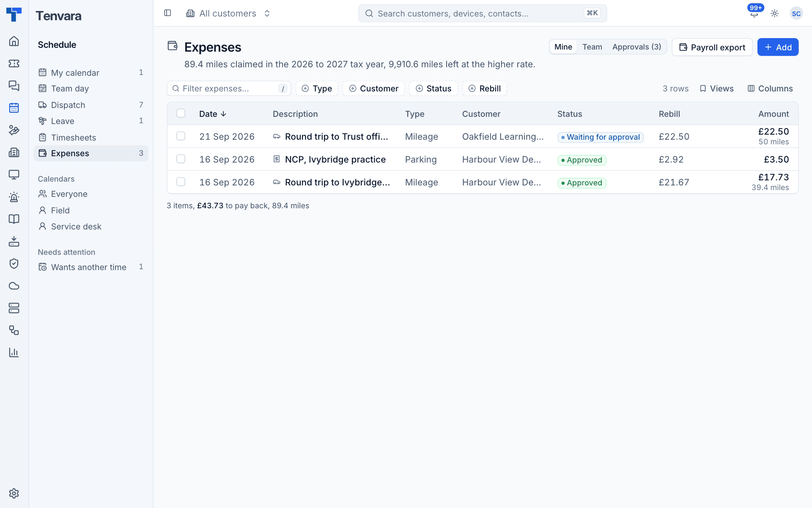Open the siren alerts icon in rail
The height and width of the screenshot is (508, 812).
tap(14, 197)
